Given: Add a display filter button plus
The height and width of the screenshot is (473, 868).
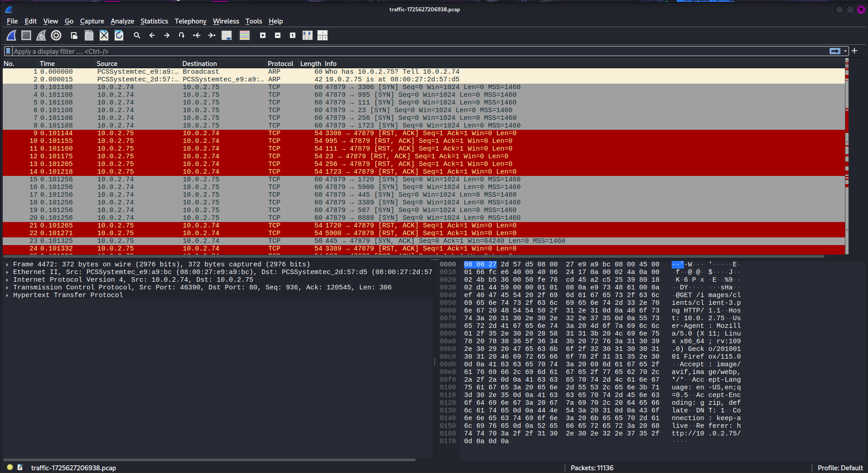Looking at the screenshot, I should pos(854,51).
